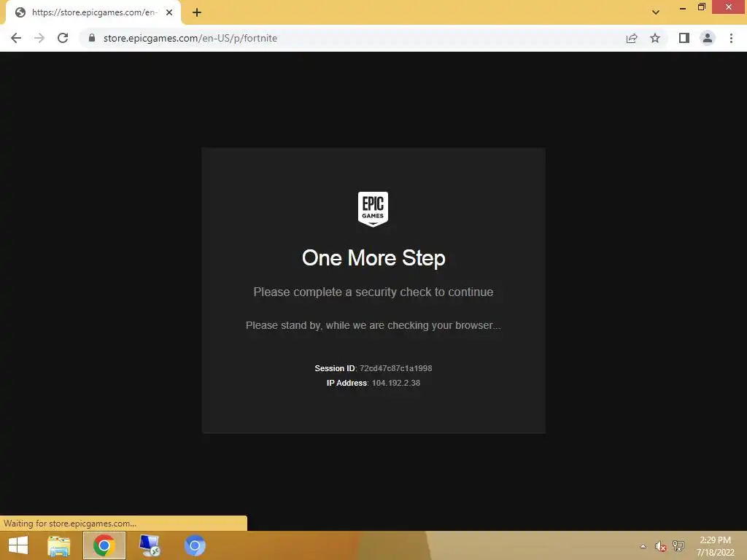Viewport: 747px width, 560px height.
Task: Minimize the Chrome window
Action: (682, 7)
